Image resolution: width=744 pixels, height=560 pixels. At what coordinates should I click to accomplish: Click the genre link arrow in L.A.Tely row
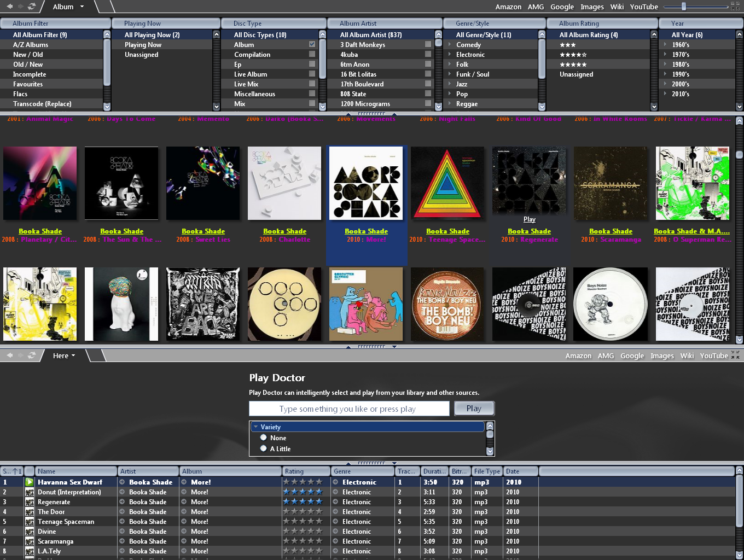coord(335,551)
